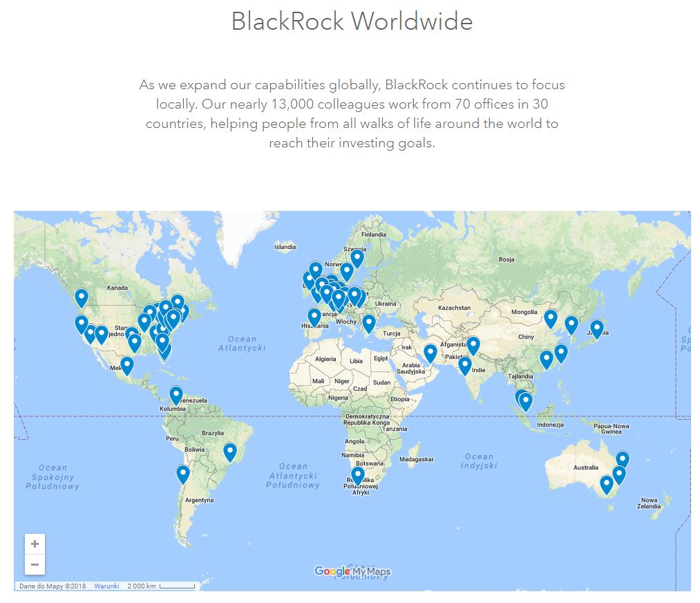The width and height of the screenshot is (700, 603).
Task: Click the map pin in South Africa
Action: (x=357, y=475)
